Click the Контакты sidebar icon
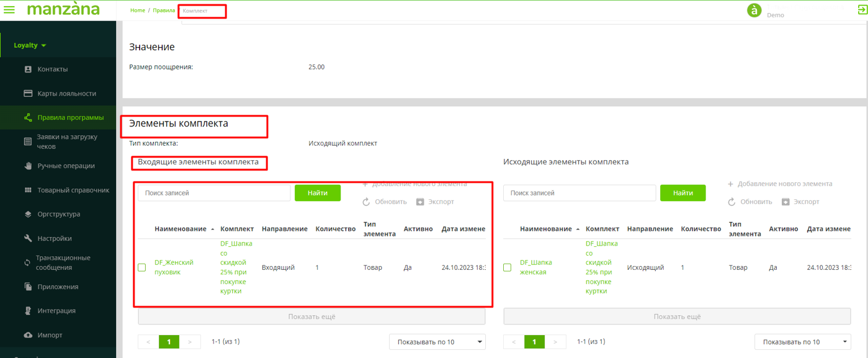Screen dimensions: 868x358 pos(28,69)
